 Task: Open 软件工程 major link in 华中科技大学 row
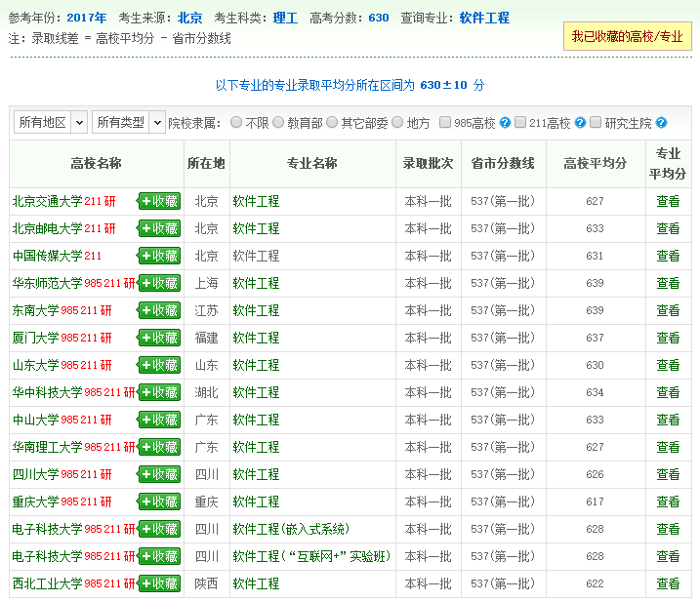point(256,392)
